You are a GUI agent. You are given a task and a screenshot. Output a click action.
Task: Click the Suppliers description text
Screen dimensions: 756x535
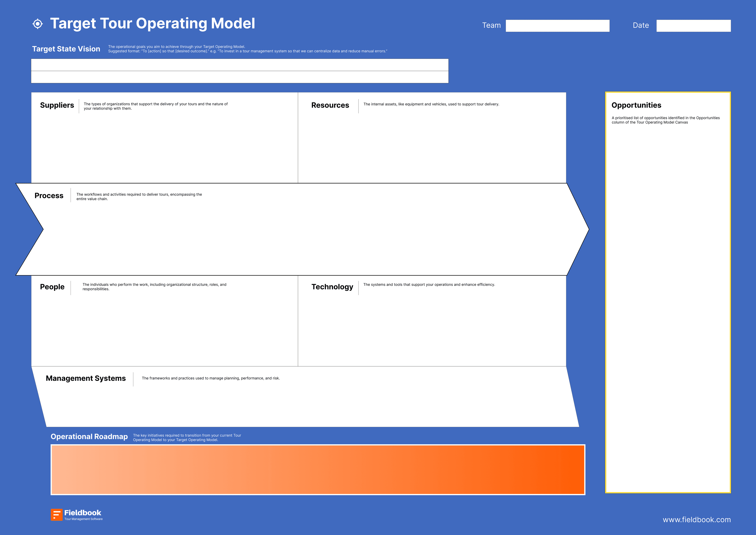156,106
